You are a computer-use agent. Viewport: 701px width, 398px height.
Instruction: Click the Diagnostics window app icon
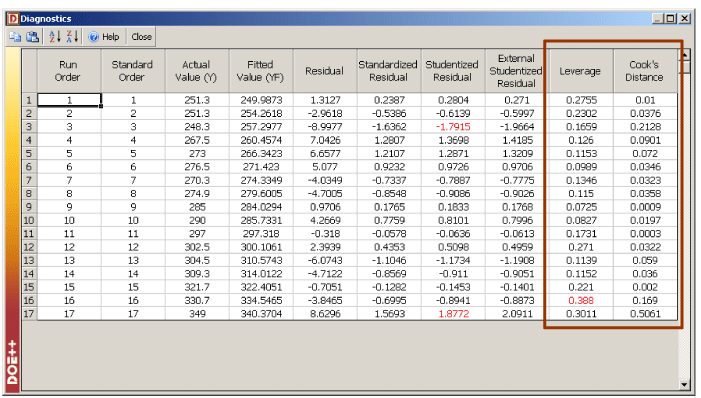pos(13,19)
